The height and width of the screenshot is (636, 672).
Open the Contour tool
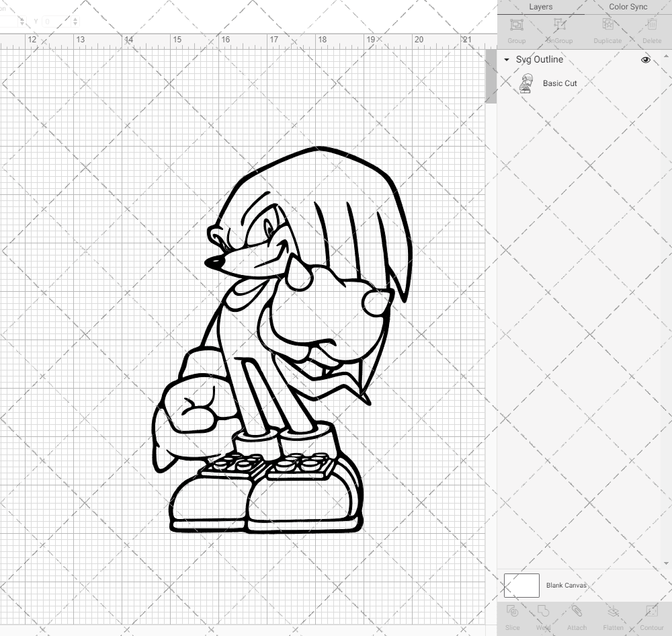coord(651,617)
